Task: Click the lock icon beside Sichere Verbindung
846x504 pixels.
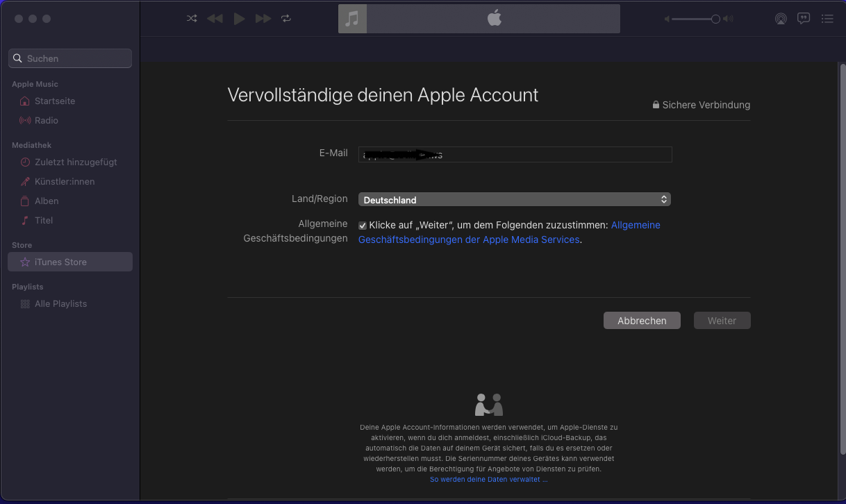Action: tap(656, 105)
